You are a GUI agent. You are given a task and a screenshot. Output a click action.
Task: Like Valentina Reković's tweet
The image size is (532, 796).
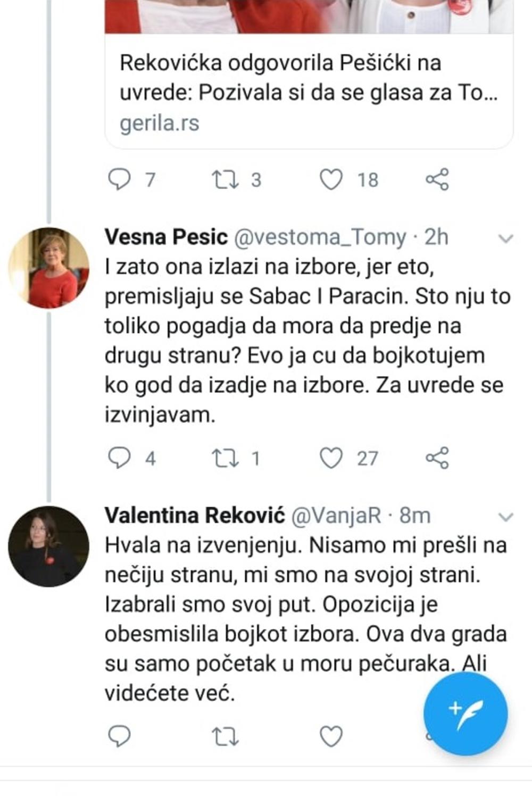coord(331,736)
